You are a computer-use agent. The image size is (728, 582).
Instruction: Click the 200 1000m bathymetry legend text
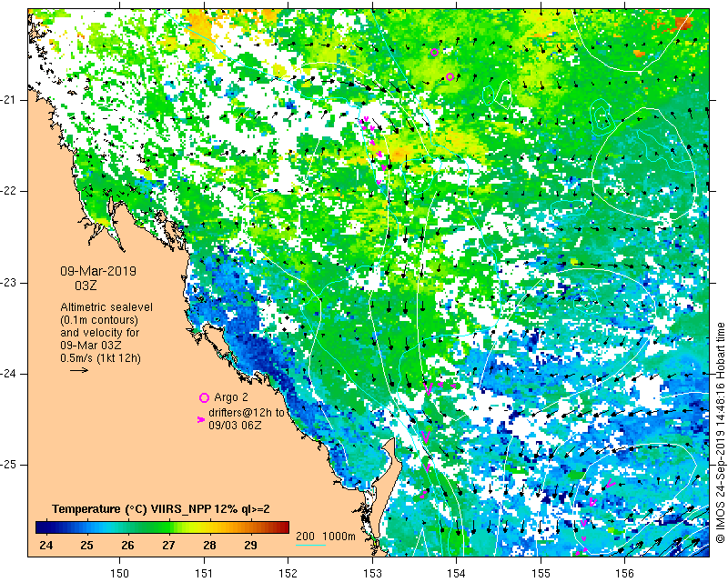click(326, 536)
